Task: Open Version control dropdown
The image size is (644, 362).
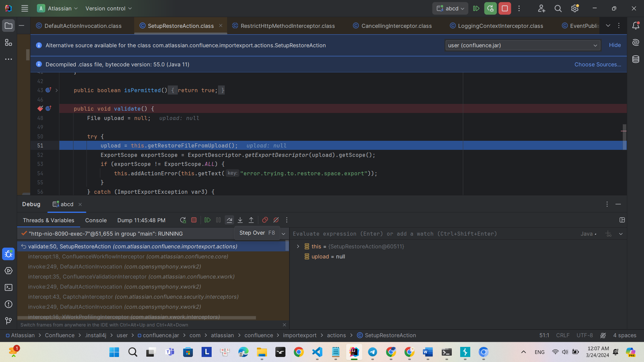Action: pos(108,8)
